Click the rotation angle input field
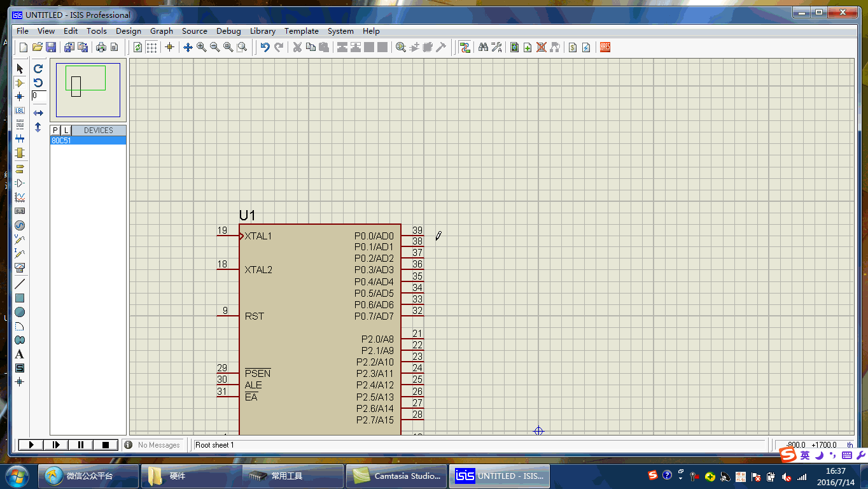Screen dimensions: 868x489 click(39, 96)
